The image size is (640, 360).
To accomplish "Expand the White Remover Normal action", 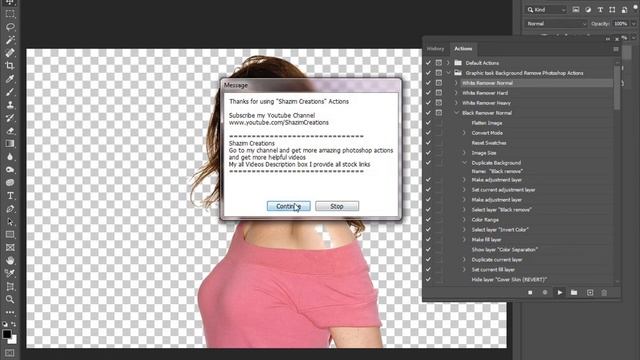I will tap(456, 83).
